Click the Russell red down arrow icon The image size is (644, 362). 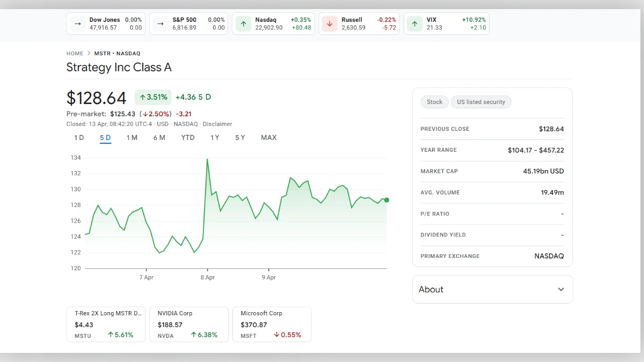[x=329, y=24]
